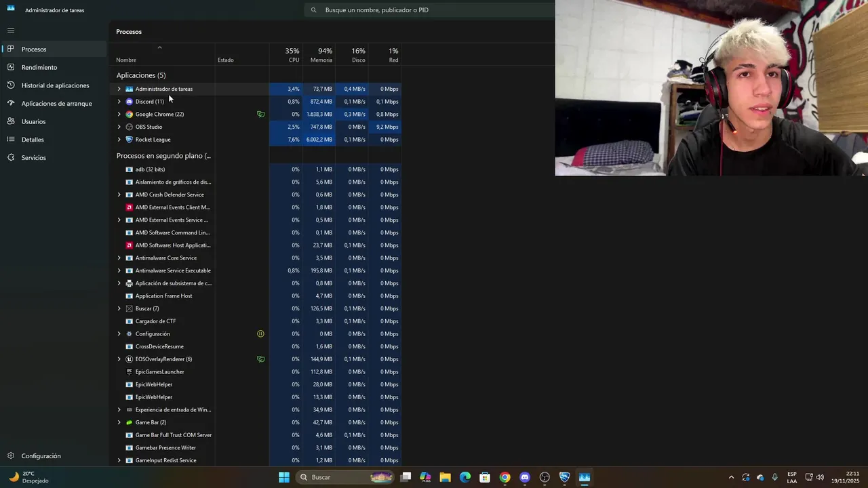
Task: Expand AMD Crash Defender Service row
Action: click(119, 195)
